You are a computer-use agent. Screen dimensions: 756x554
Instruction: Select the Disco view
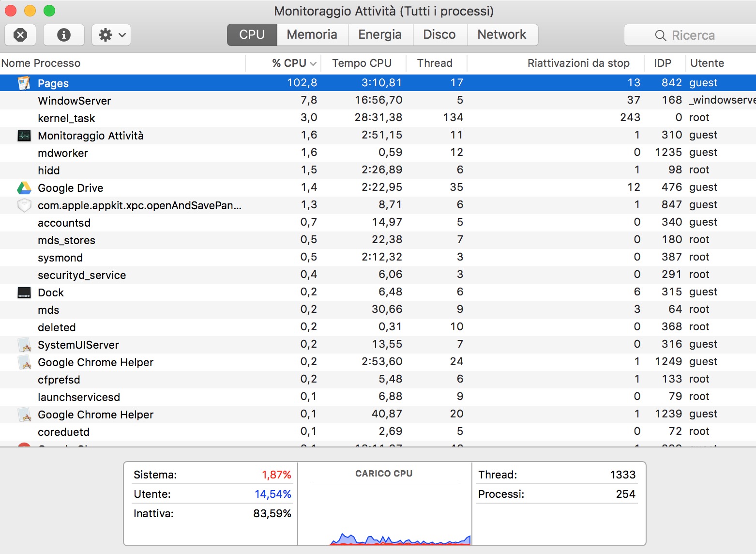439,34
